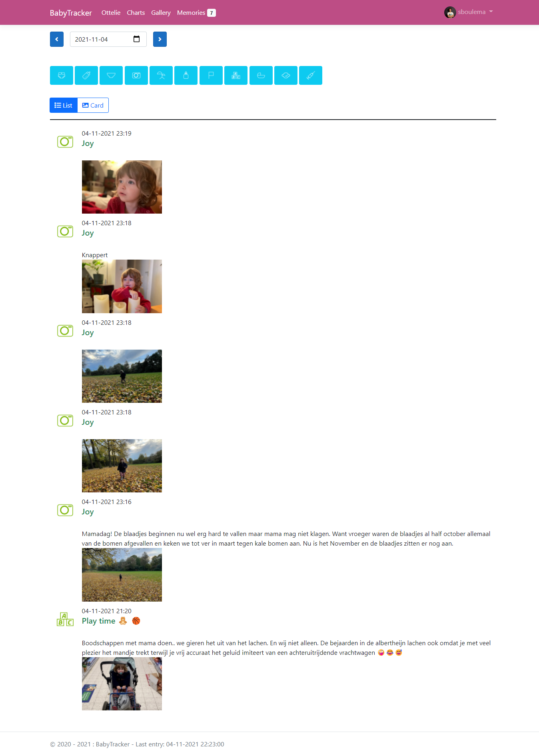Open Memories with 7 badge
Image resolution: width=539 pixels, height=756 pixels.
[196, 13]
